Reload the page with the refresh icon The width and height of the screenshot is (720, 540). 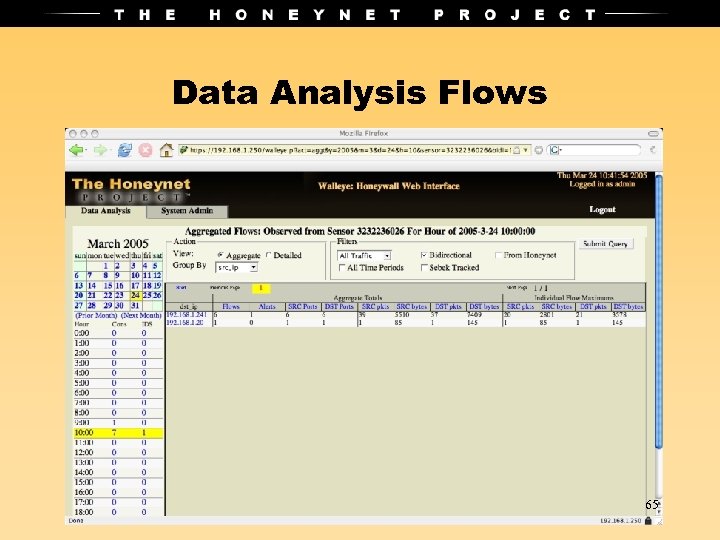[x=124, y=150]
